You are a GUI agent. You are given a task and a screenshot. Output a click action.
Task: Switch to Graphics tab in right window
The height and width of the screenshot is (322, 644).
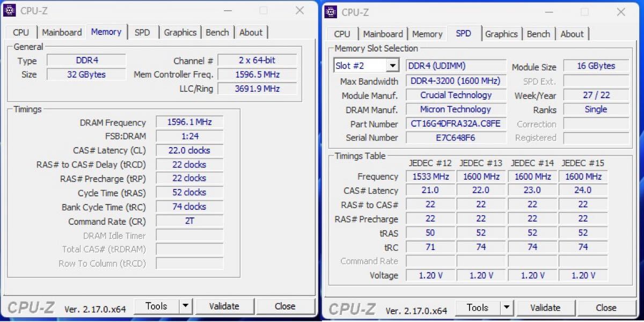tap(501, 34)
